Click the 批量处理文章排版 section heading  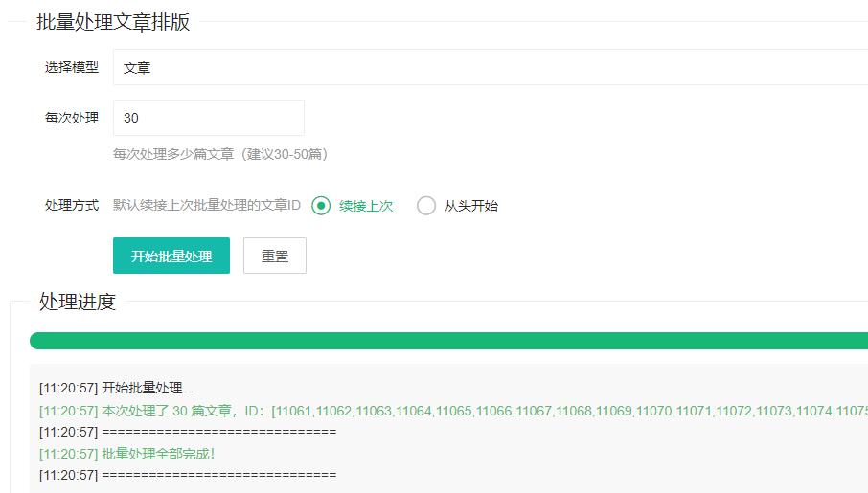click(x=113, y=23)
